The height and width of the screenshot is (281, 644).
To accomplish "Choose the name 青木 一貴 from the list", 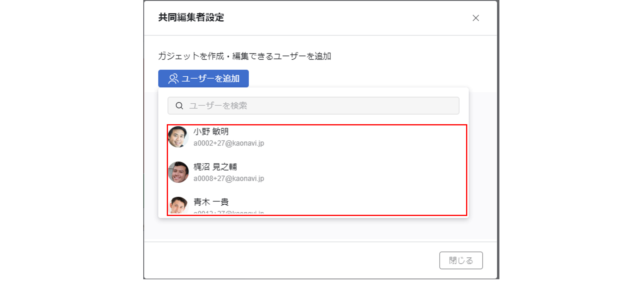I will [x=211, y=202].
